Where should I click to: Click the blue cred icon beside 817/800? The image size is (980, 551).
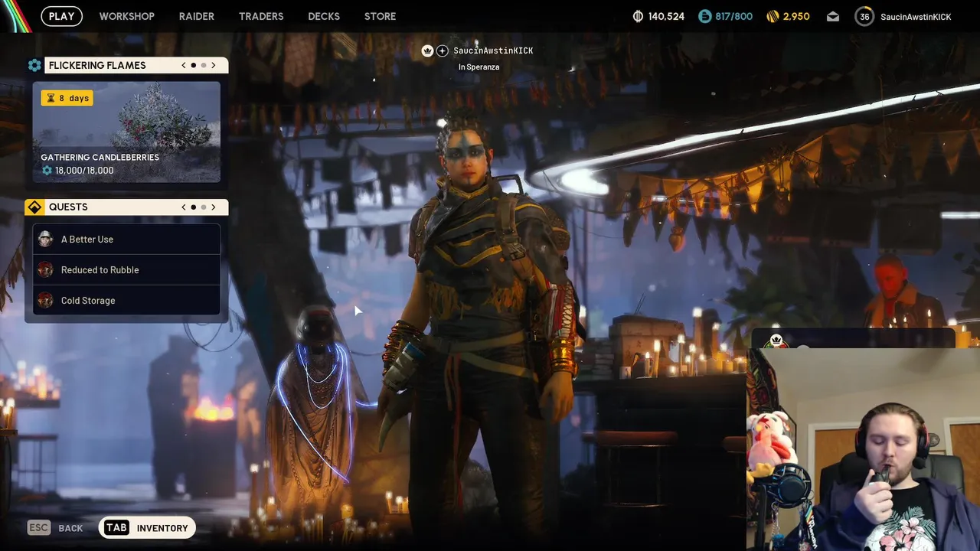click(704, 16)
